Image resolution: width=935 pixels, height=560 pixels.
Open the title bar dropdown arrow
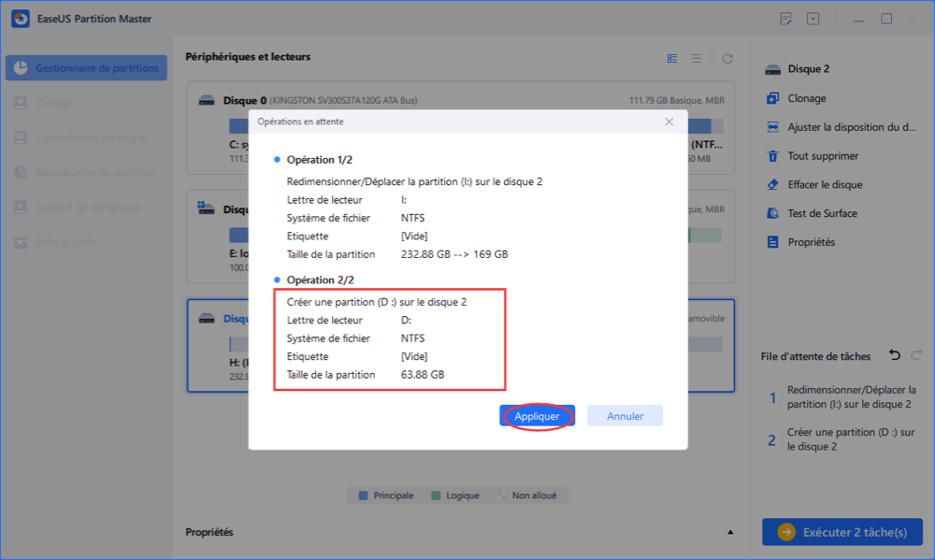[x=813, y=18]
